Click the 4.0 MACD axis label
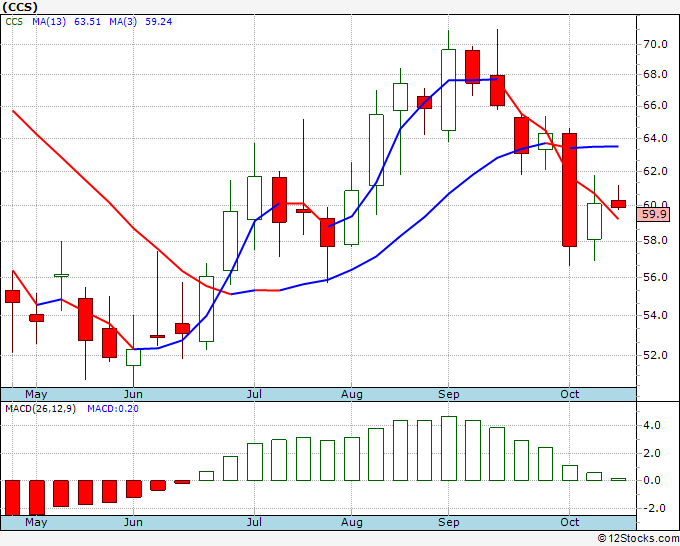 tap(652, 425)
